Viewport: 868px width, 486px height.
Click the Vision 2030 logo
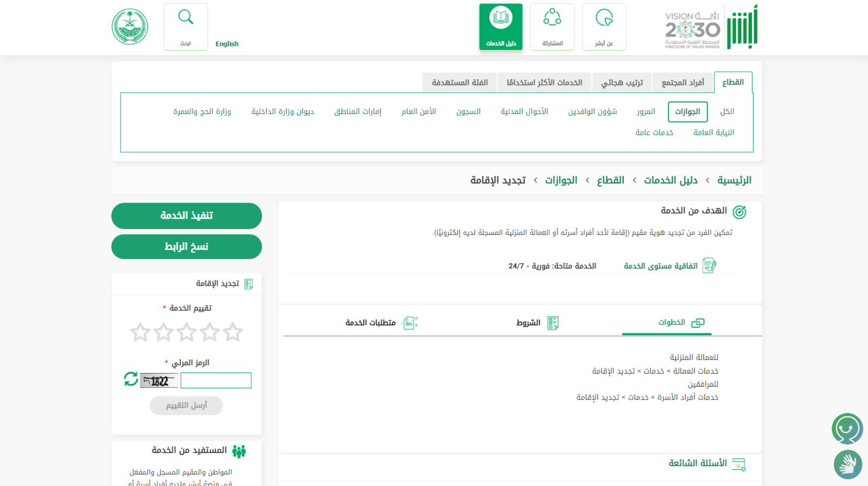[x=693, y=30]
